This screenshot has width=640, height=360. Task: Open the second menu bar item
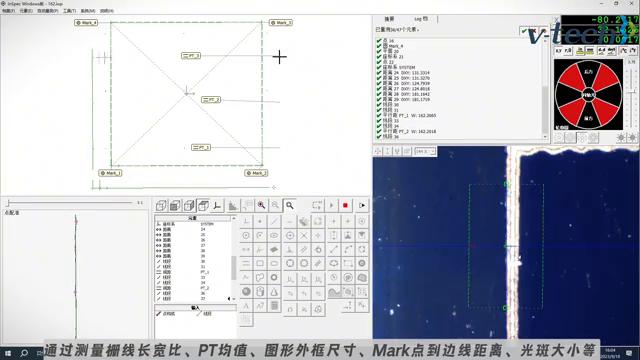pos(26,11)
